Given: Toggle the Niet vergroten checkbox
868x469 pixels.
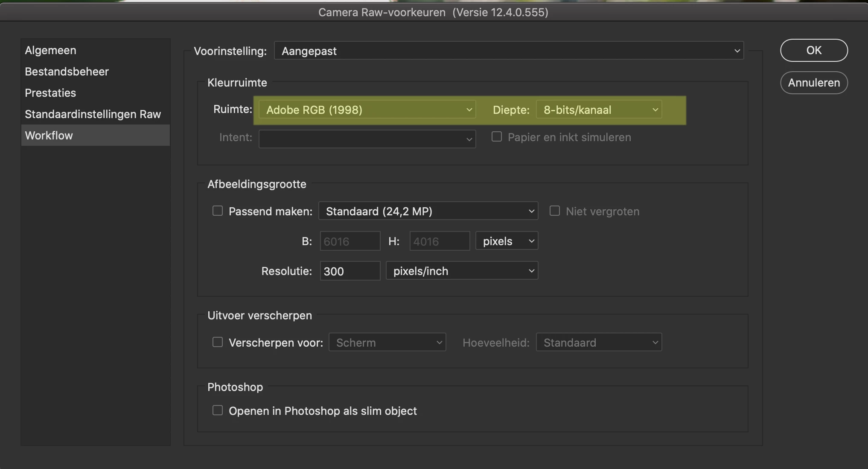Looking at the screenshot, I should [x=555, y=211].
